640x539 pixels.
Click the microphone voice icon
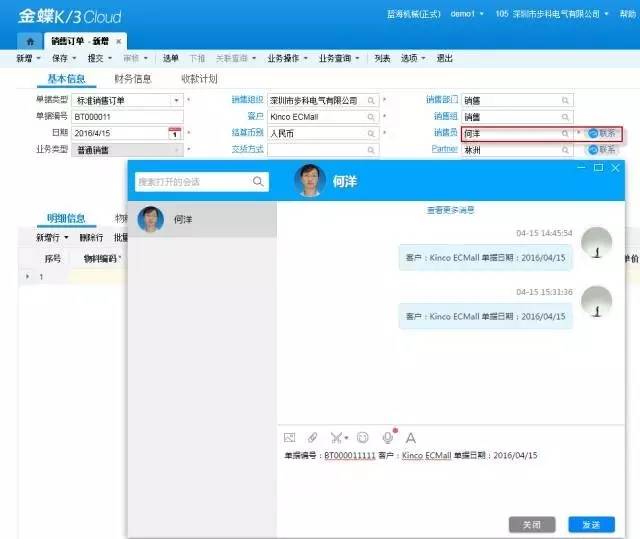click(x=387, y=437)
